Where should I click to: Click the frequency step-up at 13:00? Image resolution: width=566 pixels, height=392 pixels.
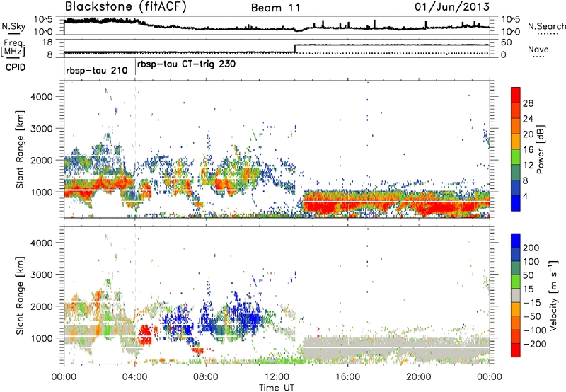click(x=295, y=49)
